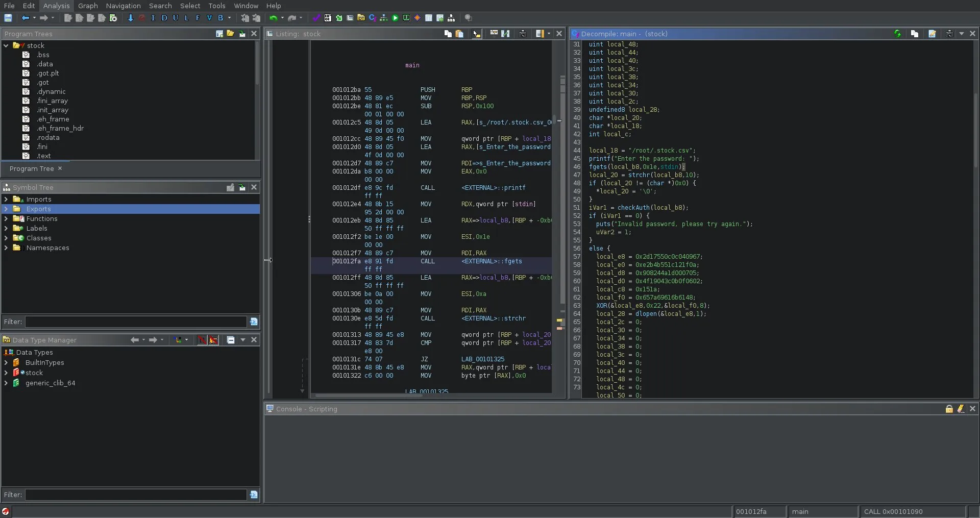Screen dimensions: 980x518
Task: Toggle the scroll lock icon in Console
Action: click(949, 409)
